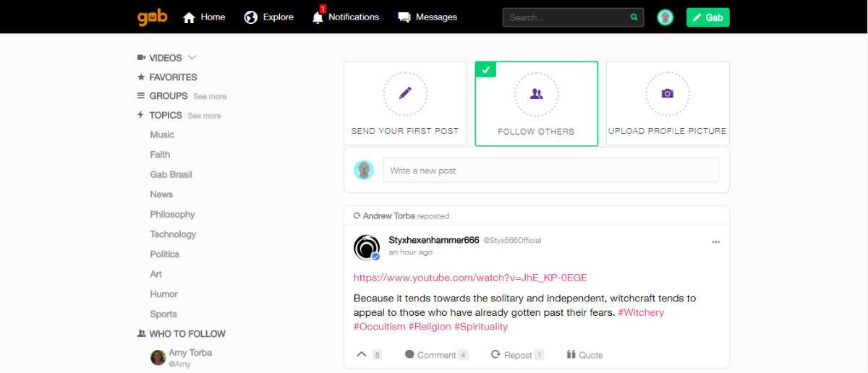868x373 pixels.
Task: Click the camera icon in upload card
Action: point(668,94)
